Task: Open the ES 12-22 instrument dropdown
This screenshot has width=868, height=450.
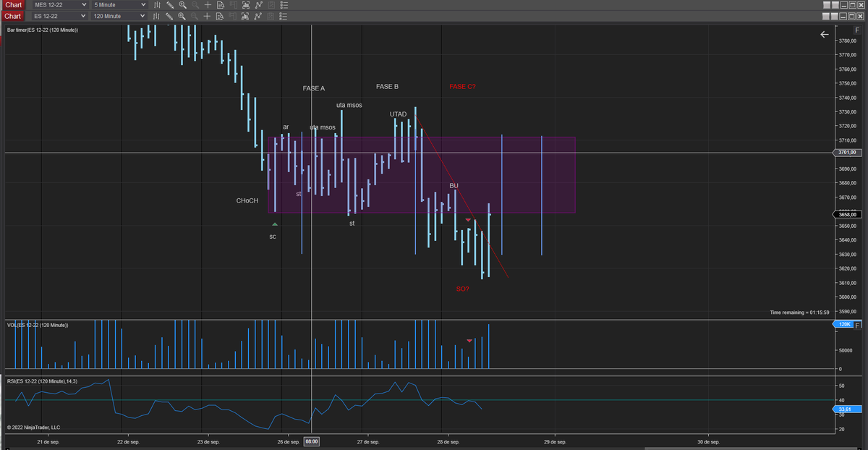Action: [x=61, y=16]
